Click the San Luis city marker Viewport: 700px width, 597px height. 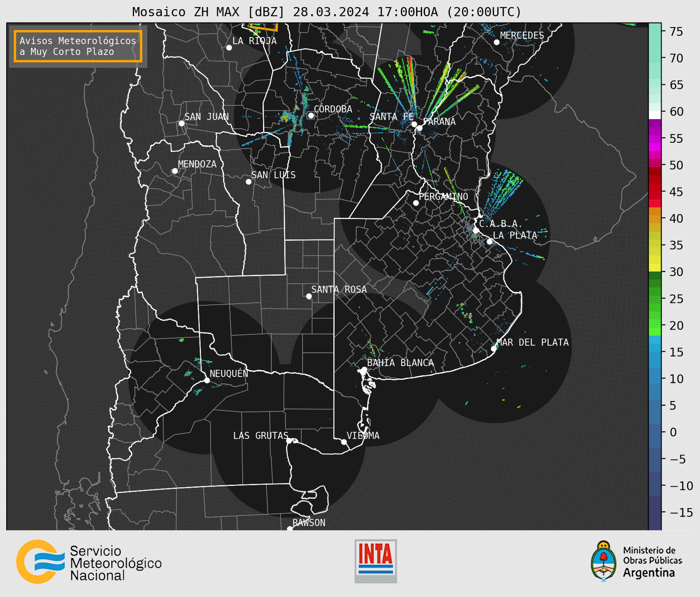pyautogui.click(x=249, y=182)
